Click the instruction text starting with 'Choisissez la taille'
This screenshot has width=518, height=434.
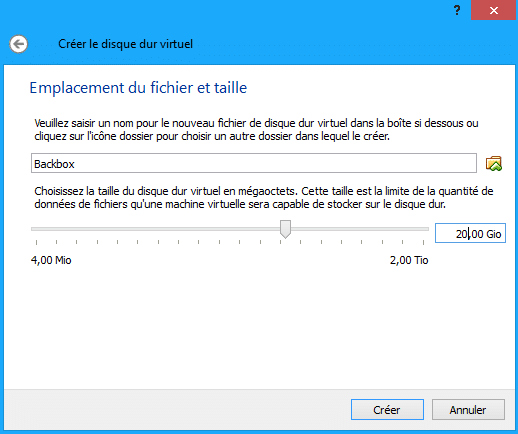[x=264, y=198]
